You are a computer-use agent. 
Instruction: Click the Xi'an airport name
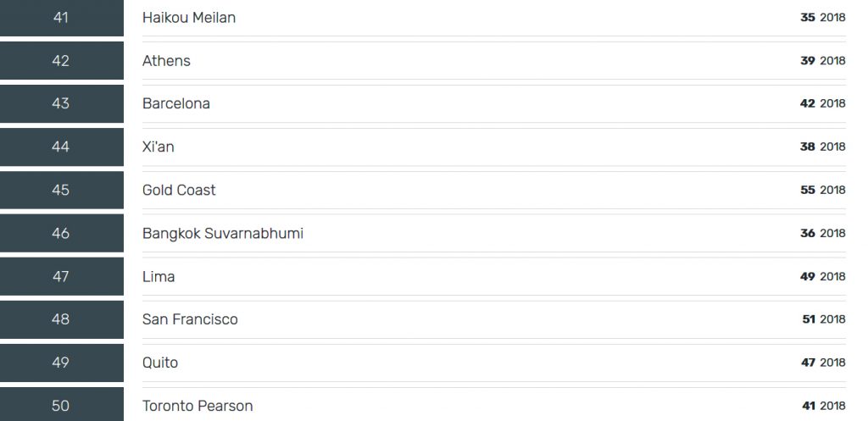pos(159,147)
